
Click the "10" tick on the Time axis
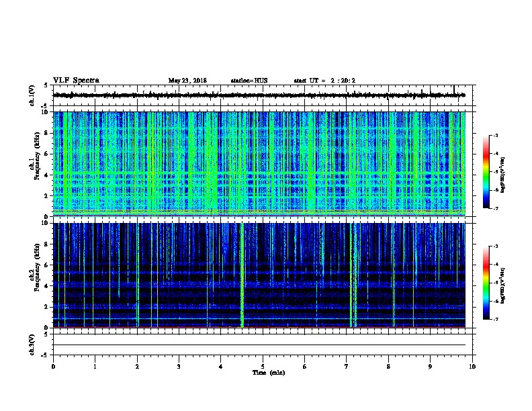pos(472,367)
